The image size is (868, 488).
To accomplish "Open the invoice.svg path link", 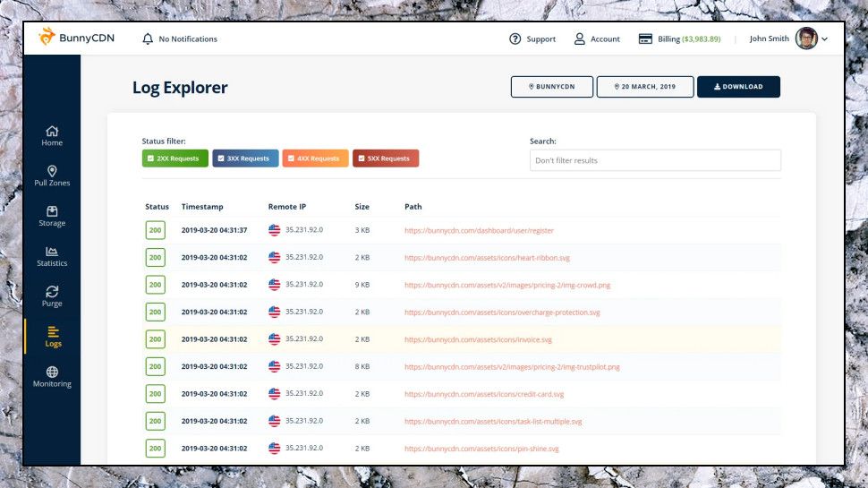I will point(478,339).
